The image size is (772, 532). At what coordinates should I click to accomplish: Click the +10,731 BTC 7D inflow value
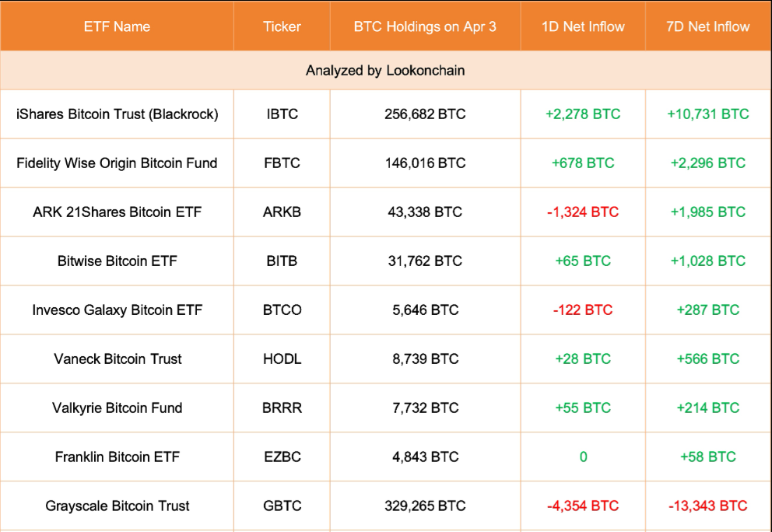[708, 114]
